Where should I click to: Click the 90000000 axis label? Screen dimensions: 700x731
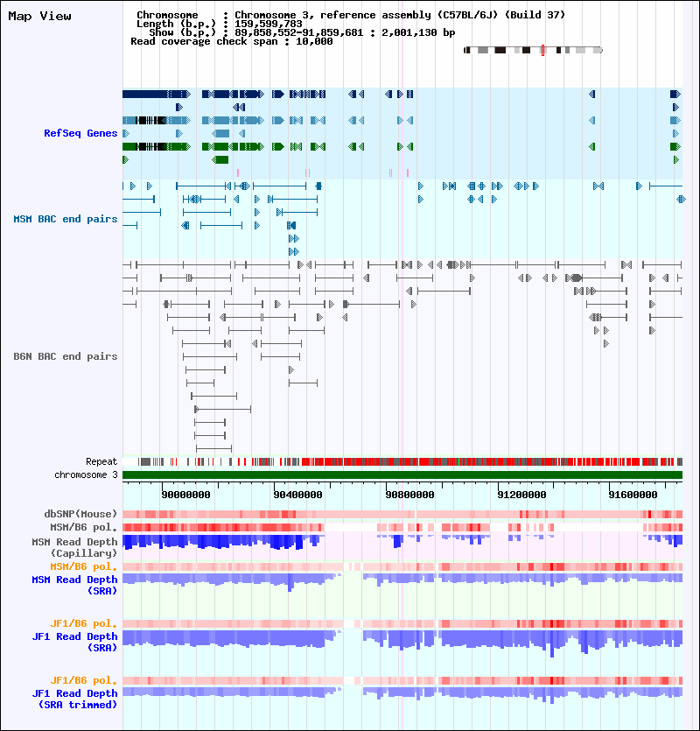point(185,495)
